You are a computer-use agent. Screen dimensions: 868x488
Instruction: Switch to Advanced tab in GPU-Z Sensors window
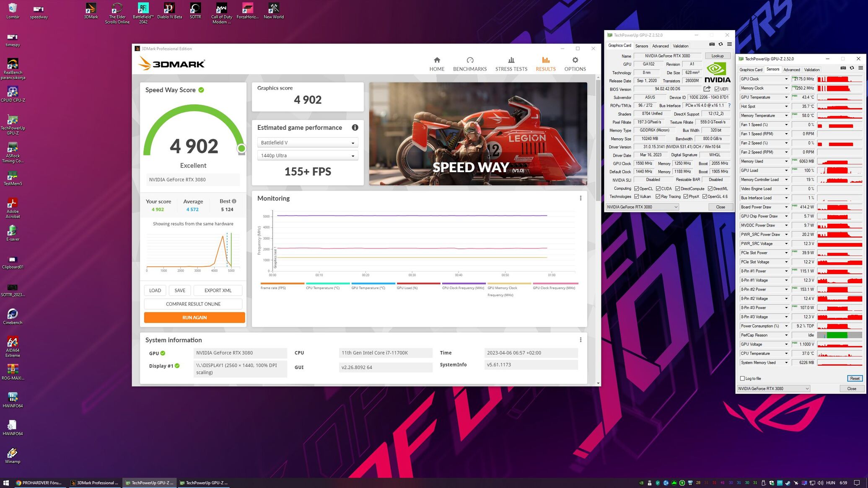(x=791, y=70)
